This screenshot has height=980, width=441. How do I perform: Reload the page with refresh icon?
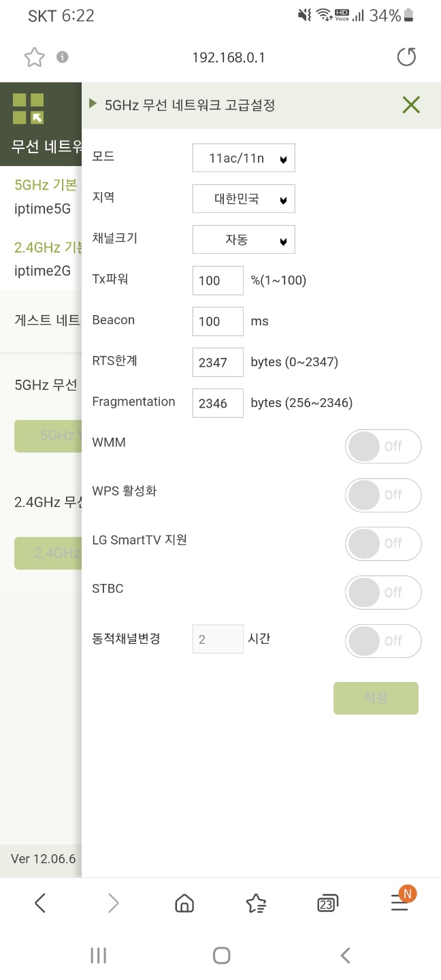click(x=406, y=57)
